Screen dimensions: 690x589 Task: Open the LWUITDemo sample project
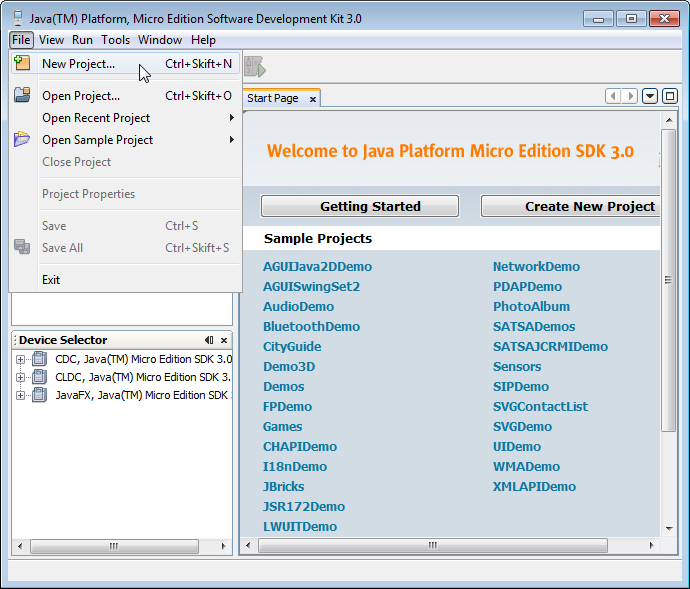[300, 526]
